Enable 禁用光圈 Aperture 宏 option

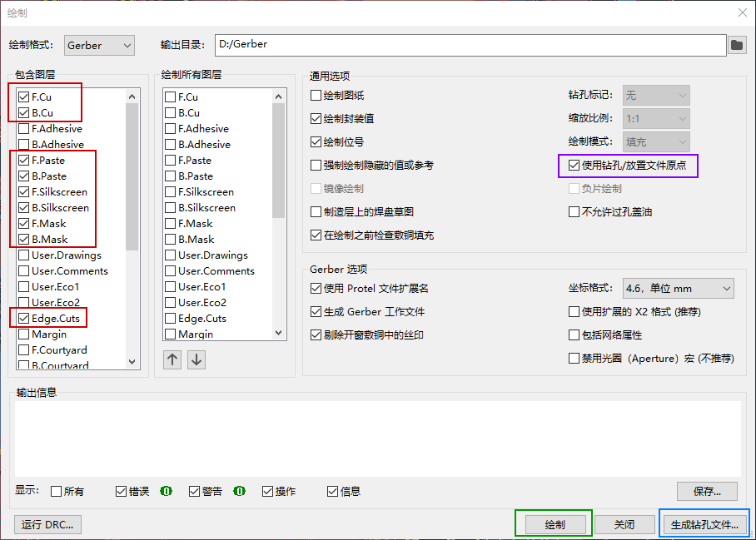(x=574, y=359)
